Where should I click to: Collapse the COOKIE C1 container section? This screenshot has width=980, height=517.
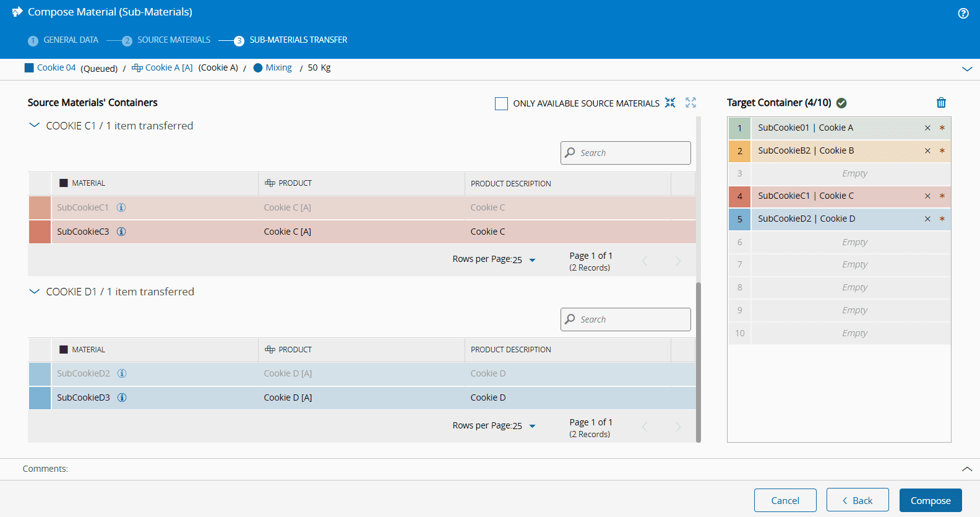35,126
